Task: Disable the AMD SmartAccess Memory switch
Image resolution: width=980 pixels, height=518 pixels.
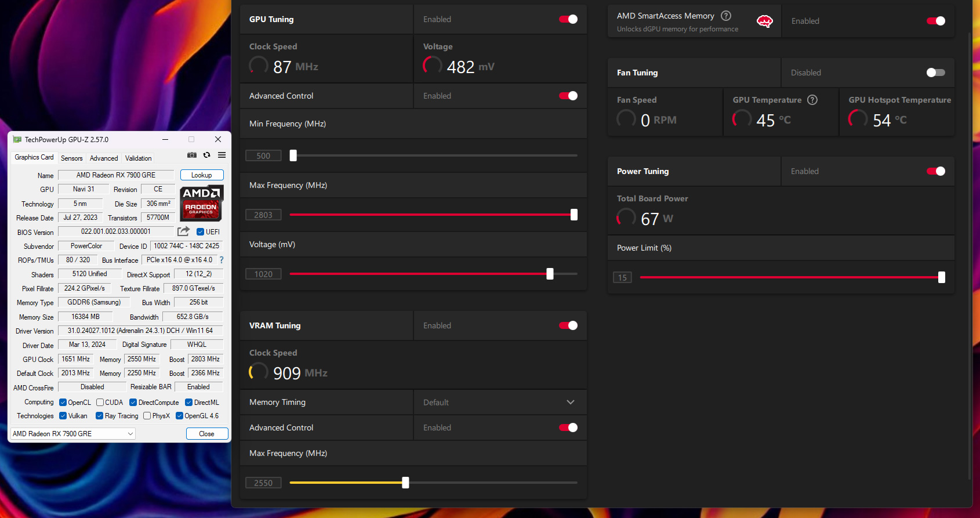Action: 936,21
